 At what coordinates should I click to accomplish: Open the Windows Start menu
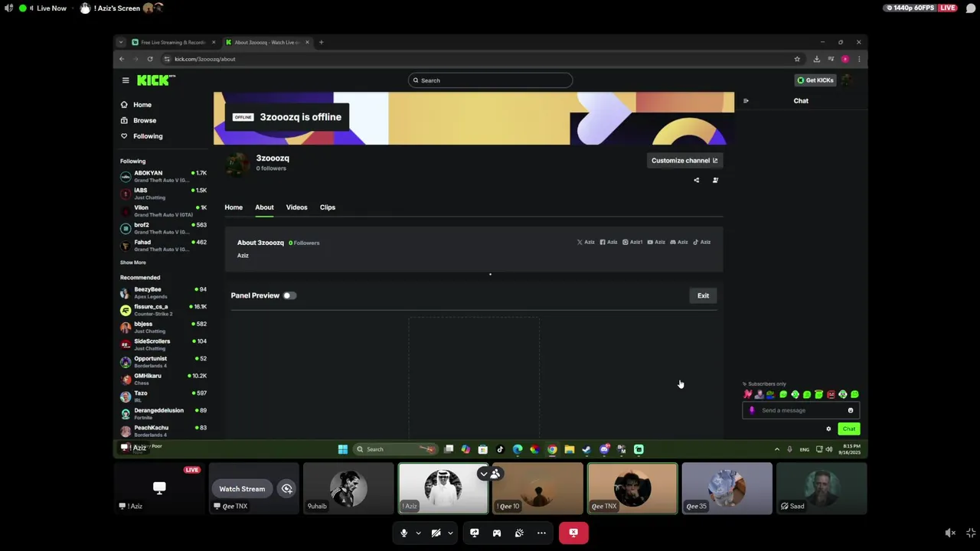click(x=343, y=449)
